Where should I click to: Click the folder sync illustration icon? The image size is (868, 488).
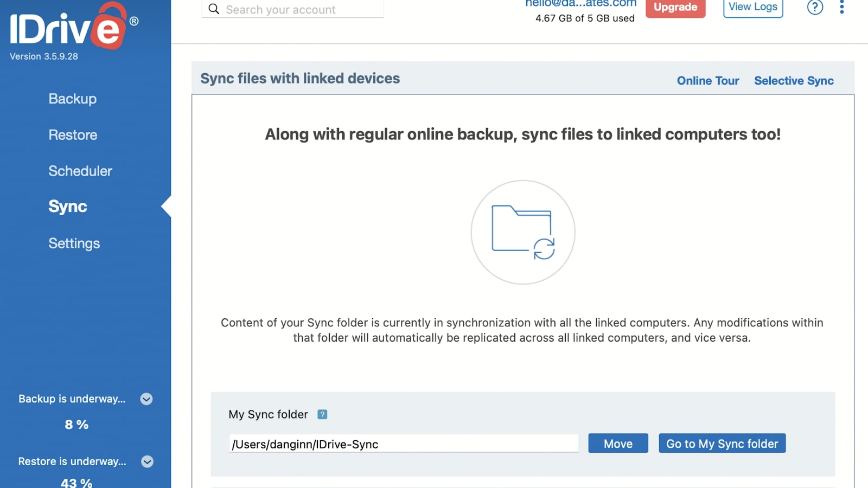tap(523, 232)
